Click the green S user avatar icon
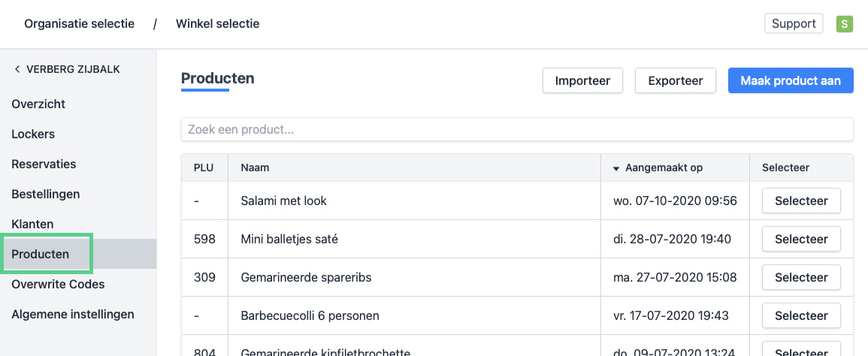The height and width of the screenshot is (356, 868). [x=845, y=24]
